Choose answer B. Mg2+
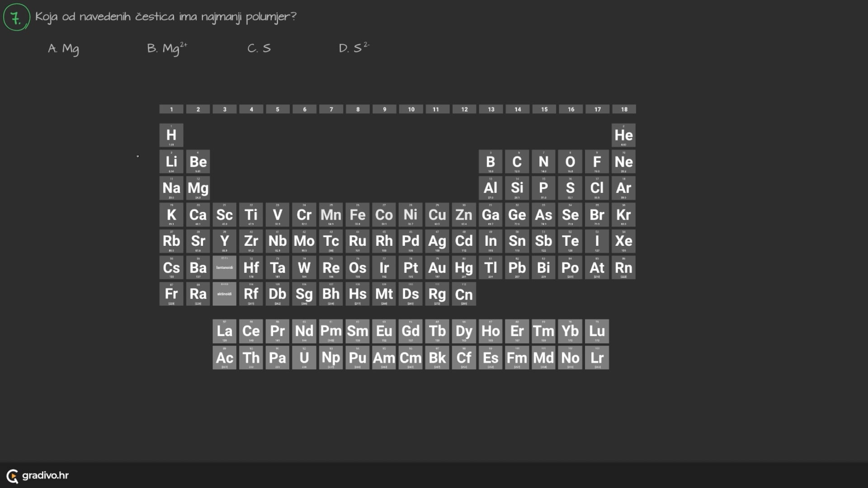This screenshot has height=488, width=868. click(x=167, y=48)
